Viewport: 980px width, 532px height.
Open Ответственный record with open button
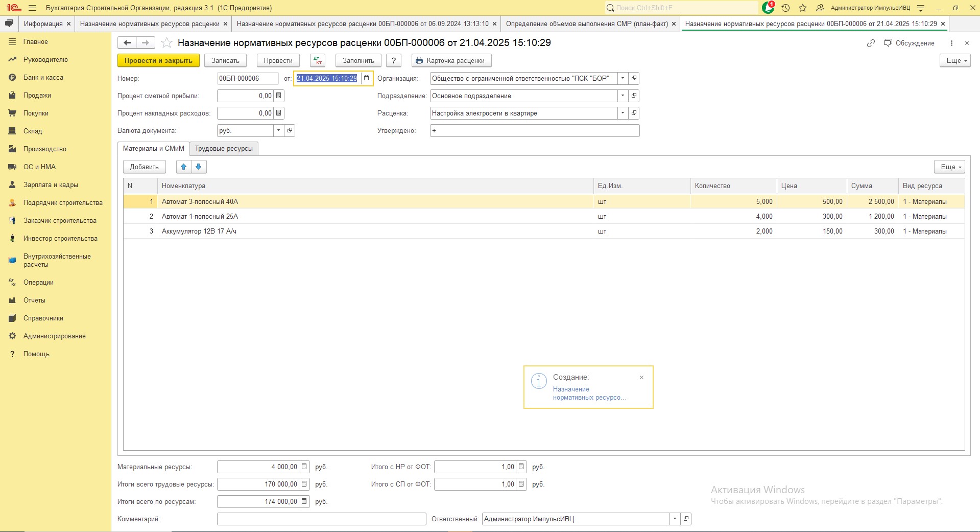686,519
